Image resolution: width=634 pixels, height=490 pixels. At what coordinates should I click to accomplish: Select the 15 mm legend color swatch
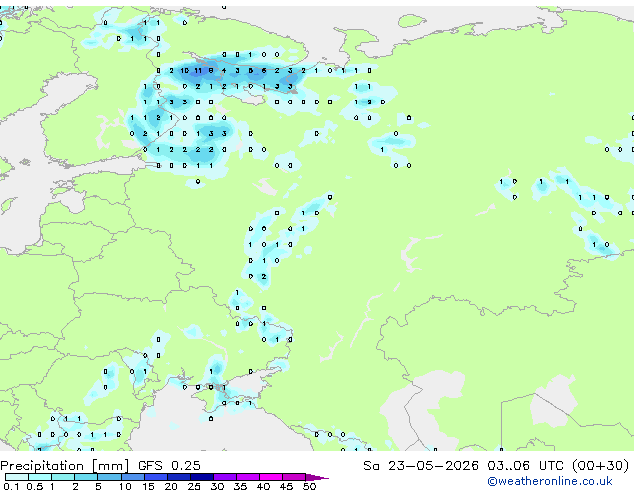pyautogui.click(x=155, y=477)
